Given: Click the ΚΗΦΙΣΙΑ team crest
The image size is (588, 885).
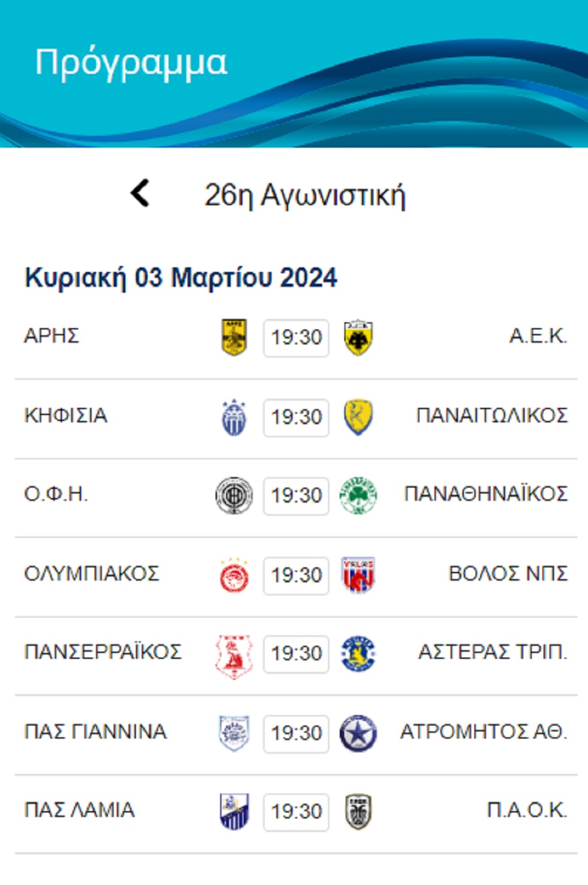Looking at the screenshot, I should [234, 417].
